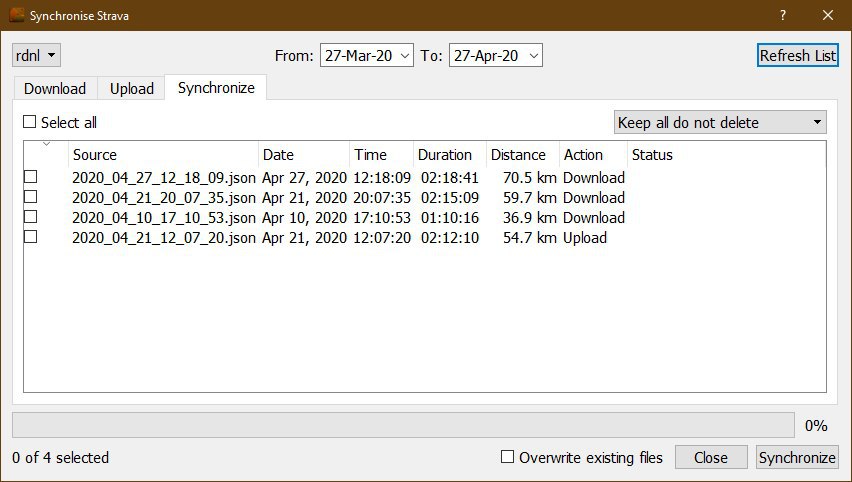Image resolution: width=852 pixels, height=482 pixels.
Task: Switch to the Download tab
Action: [x=55, y=89]
